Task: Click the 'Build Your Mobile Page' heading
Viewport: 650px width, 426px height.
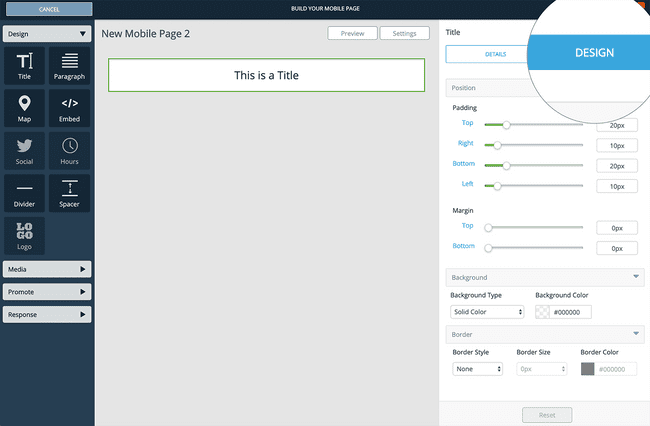Action: point(325,8)
